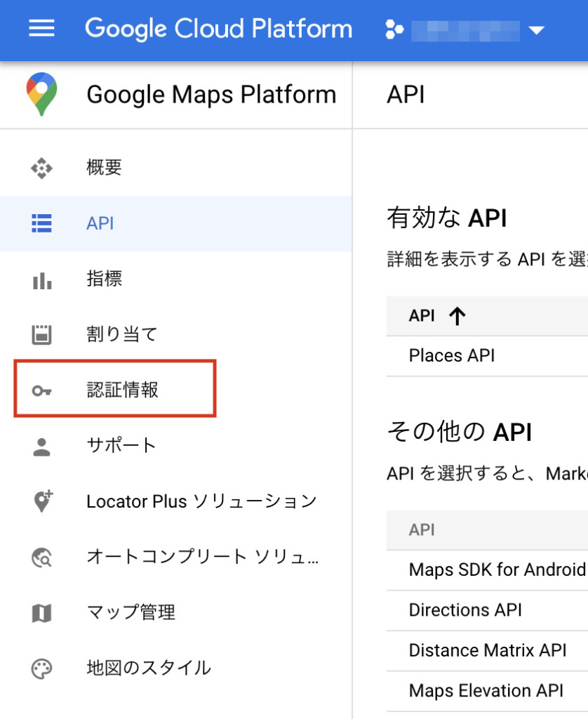Click the Locator Plus pin icon
This screenshot has width=588, height=719.
tap(43, 501)
